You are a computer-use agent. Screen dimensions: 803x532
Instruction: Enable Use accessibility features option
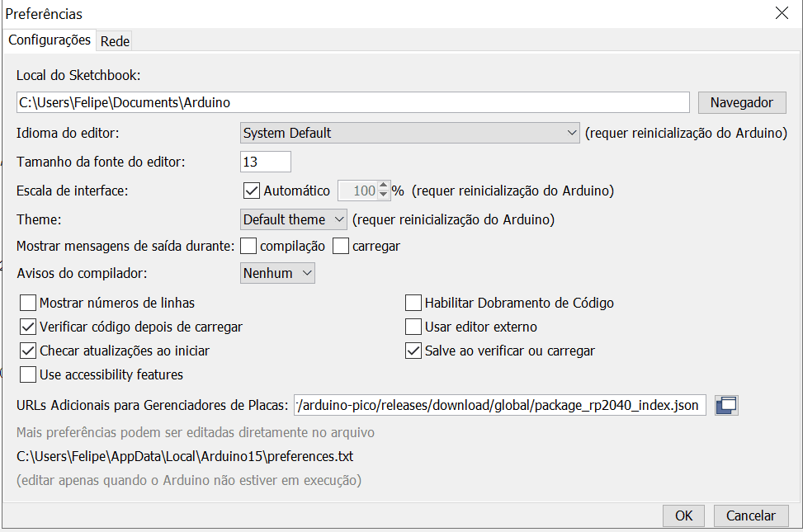[29, 374]
